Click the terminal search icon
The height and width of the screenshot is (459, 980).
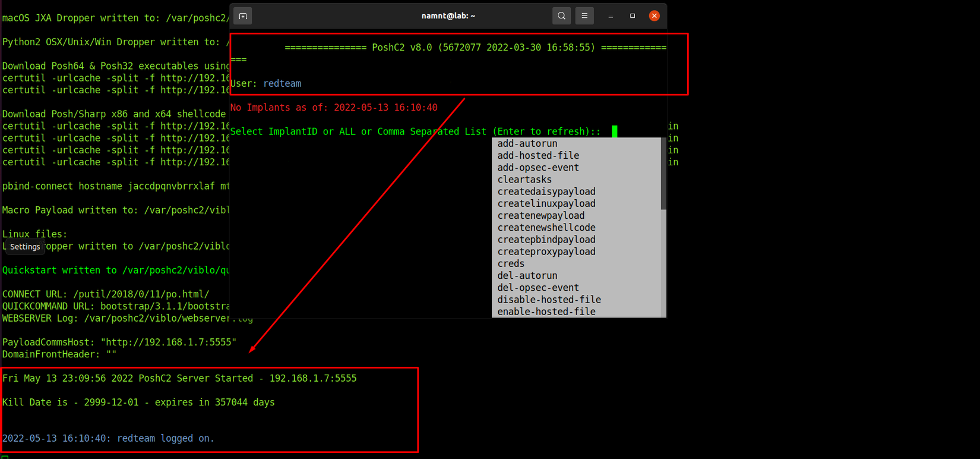(561, 16)
